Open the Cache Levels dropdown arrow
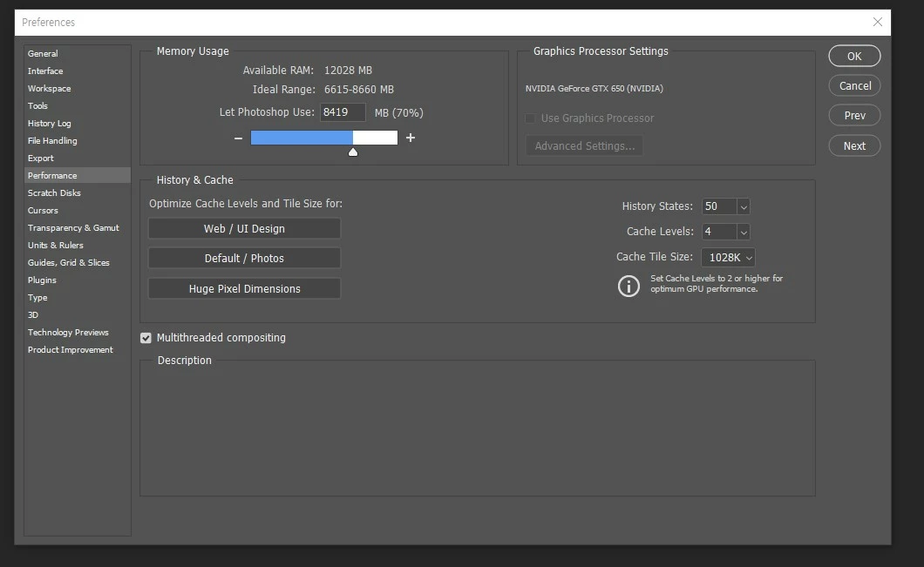Image resolution: width=924 pixels, height=567 pixels. (743, 232)
